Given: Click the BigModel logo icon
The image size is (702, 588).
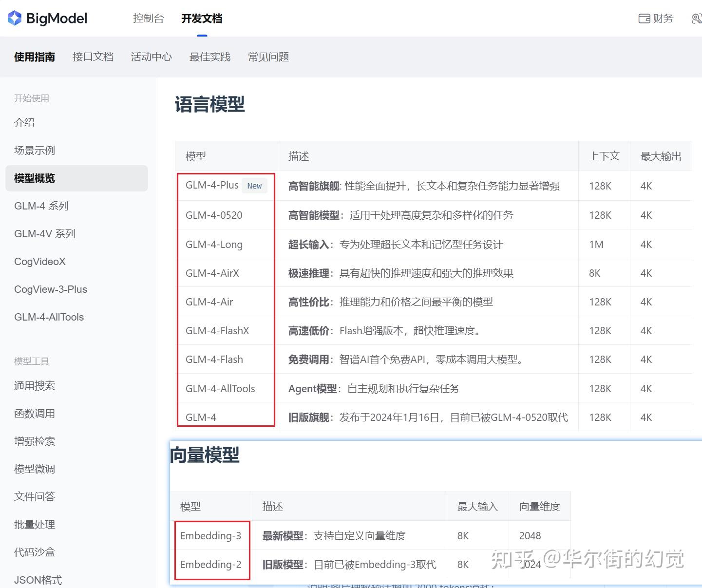Looking at the screenshot, I should tap(15, 19).
